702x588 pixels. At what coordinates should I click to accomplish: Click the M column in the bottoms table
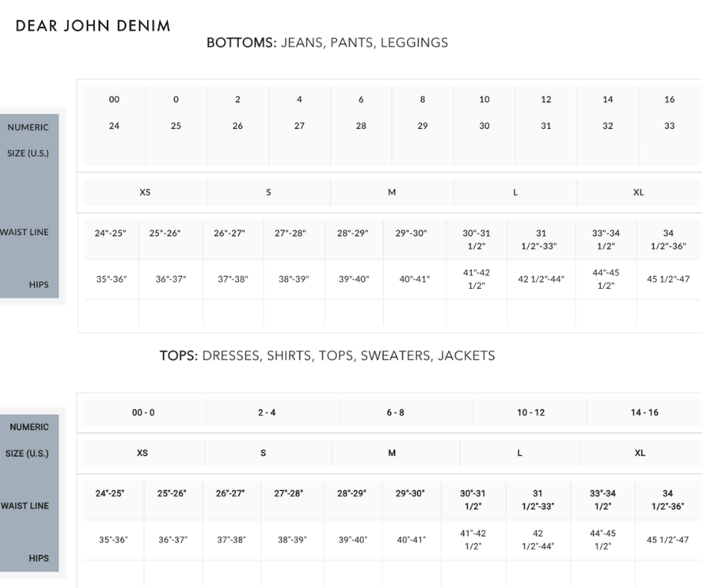391,192
